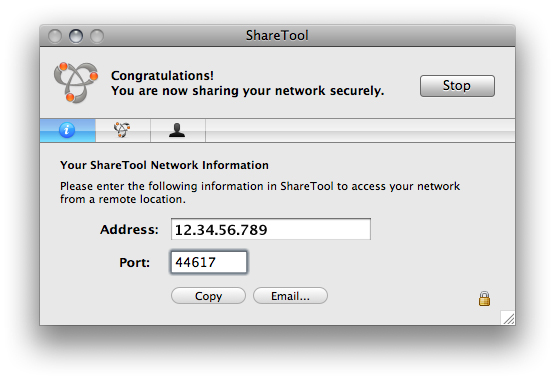Zoom the ShareTool window
Screen dimensions: 555x380
97,36
